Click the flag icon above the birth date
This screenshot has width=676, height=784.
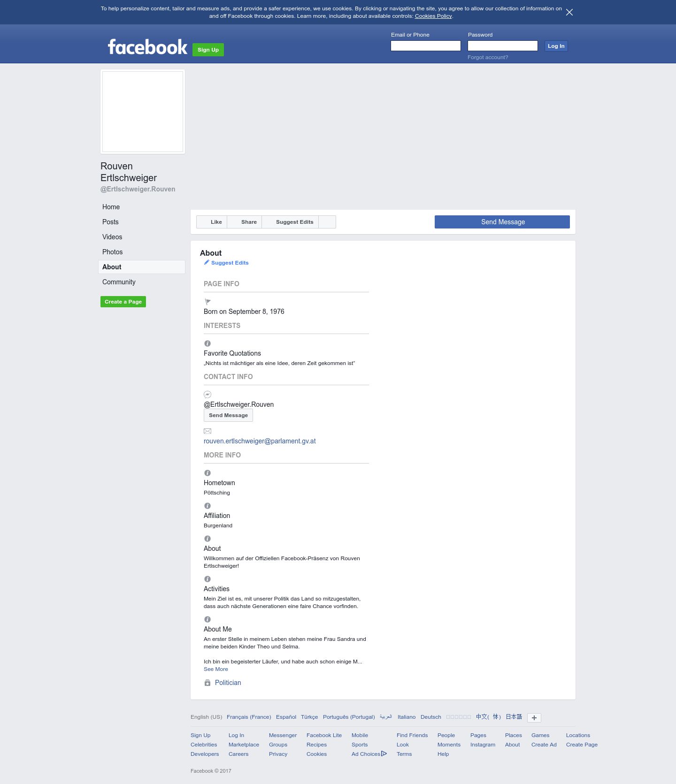(x=207, y=302)
